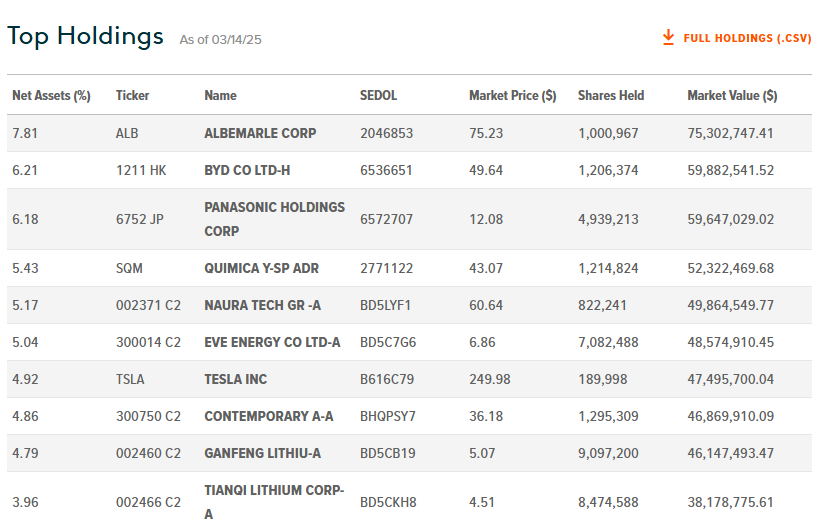Click SEDOL value BD5CKH8

pyautogui.click(x=388, y=502)
